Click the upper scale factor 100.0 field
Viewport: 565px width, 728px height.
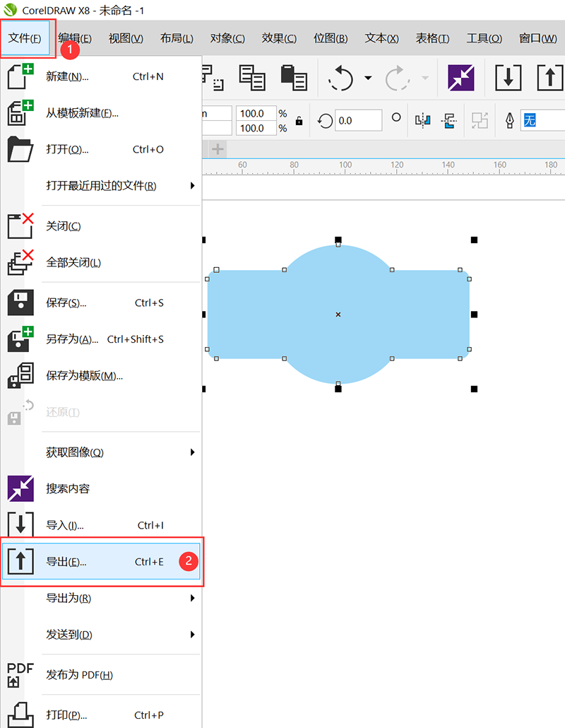pyautogui.click(x=256, y=113)
